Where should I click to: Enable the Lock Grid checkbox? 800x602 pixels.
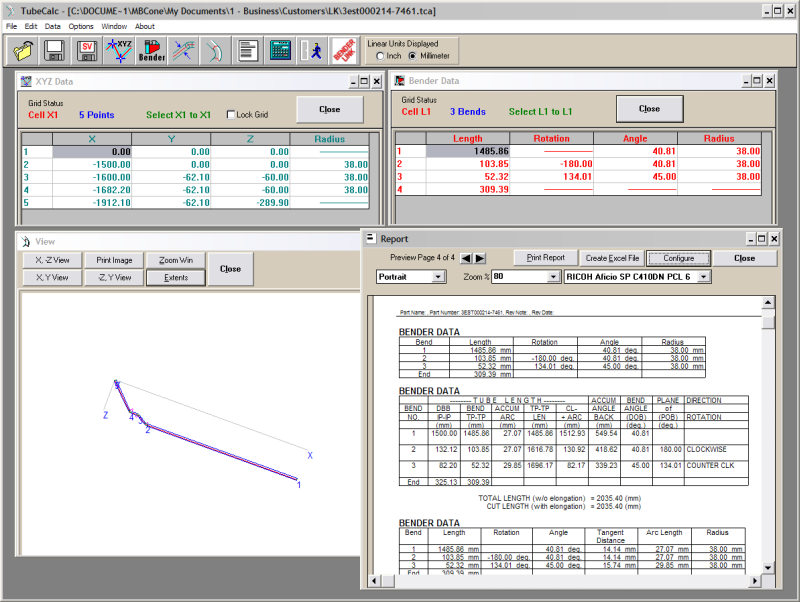[x=232, y=115]
